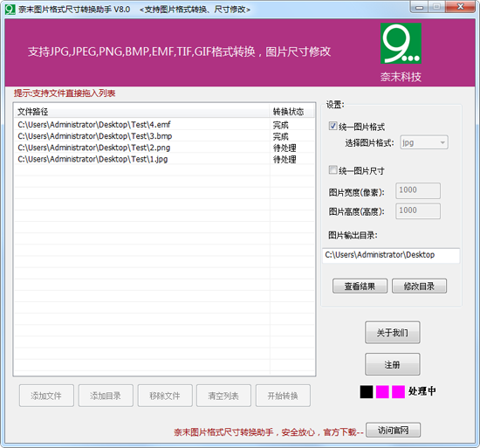Click the image width input field
This screenshot has width=480, height=448.
tap(418, 190)
